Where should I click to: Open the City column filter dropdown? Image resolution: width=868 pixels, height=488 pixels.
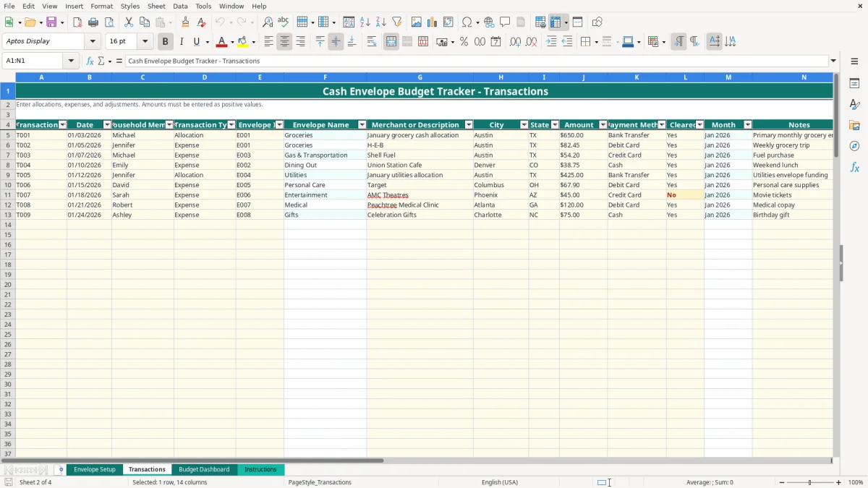[524, 125]
